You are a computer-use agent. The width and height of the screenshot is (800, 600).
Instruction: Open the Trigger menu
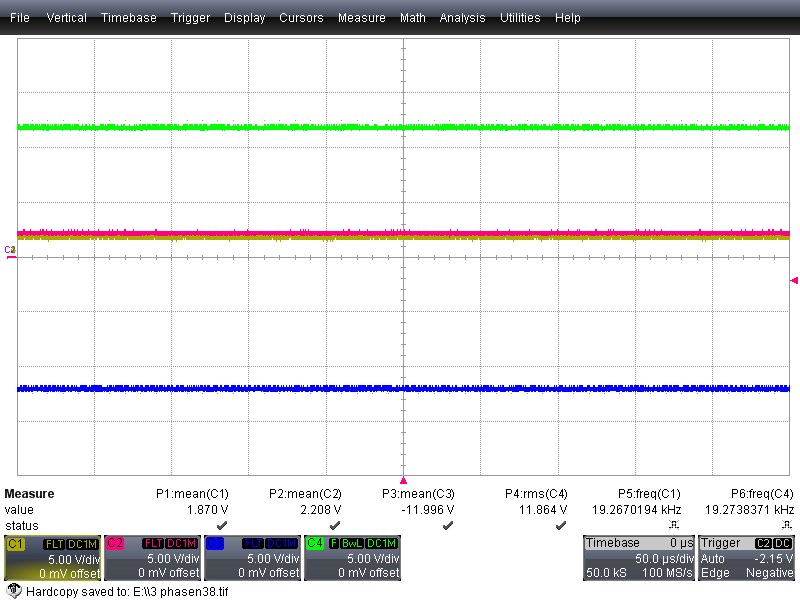pos(190,17)
